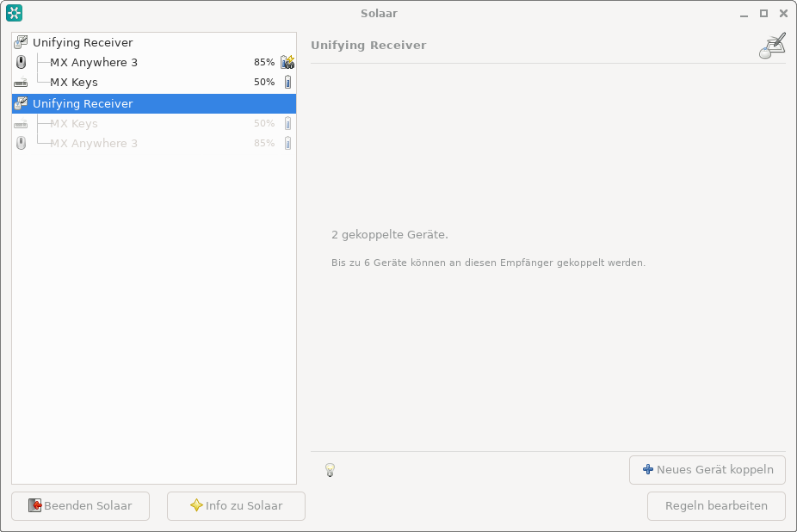
Task: Close the Solaar window
Action: click(782, 13)
